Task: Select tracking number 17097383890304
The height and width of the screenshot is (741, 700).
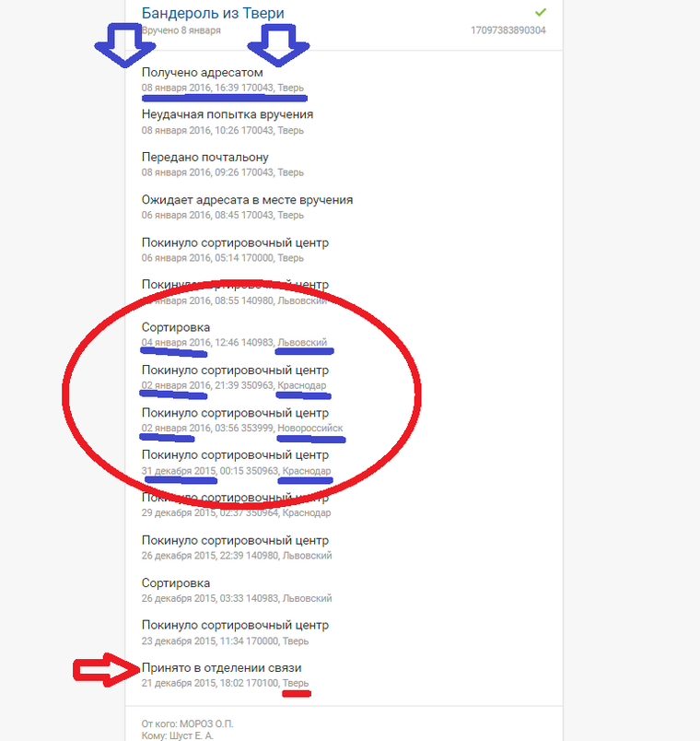Action: (508, 30)
